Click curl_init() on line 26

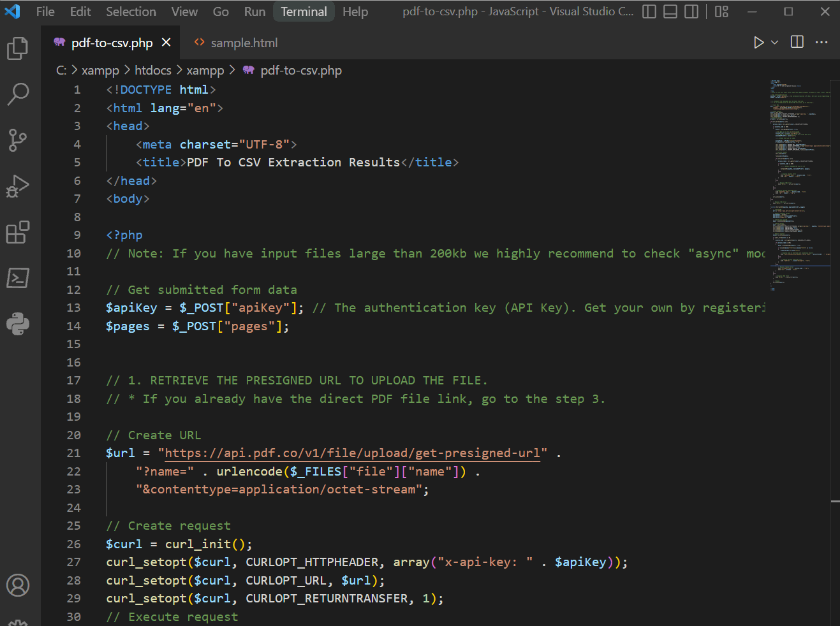coord(205,544)
